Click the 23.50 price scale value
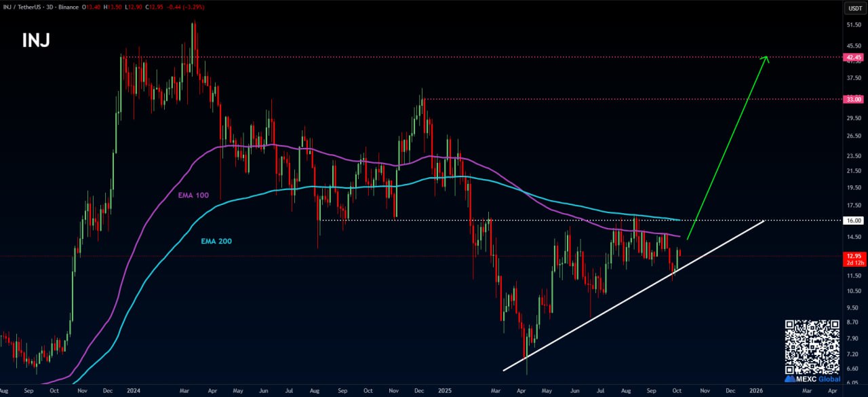Screen dimensions: 868x397 pyautogui.click(x=854, y=155)
